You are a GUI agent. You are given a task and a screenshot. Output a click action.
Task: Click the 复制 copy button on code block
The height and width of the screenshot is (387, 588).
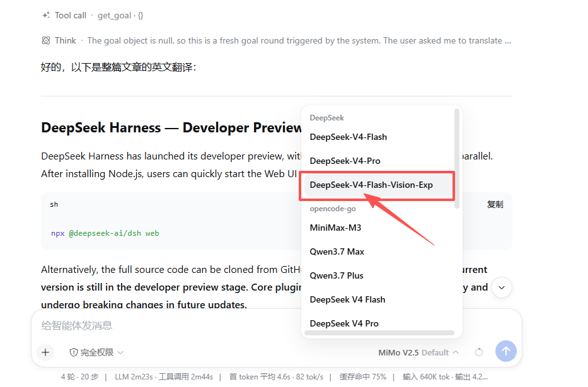coord(495,204)
